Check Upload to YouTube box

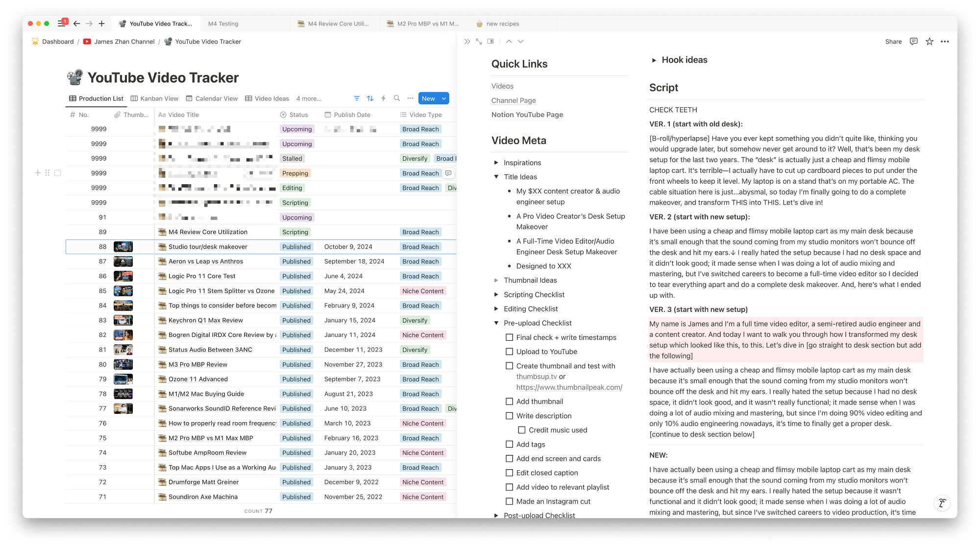(x=510, y=352)
